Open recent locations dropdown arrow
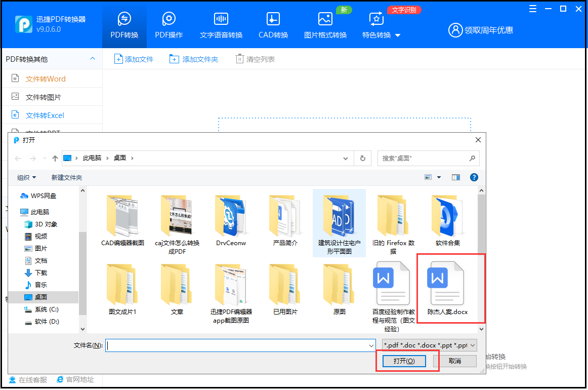Image resolution: width=588 pixels, height=390 pixels. [45, 159]
